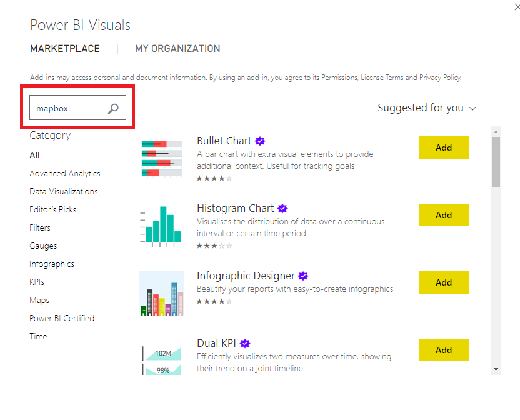Viewport: 520px width, 420px height.
Task: Add the Bullet Chart visual
Action: point(443,147)
